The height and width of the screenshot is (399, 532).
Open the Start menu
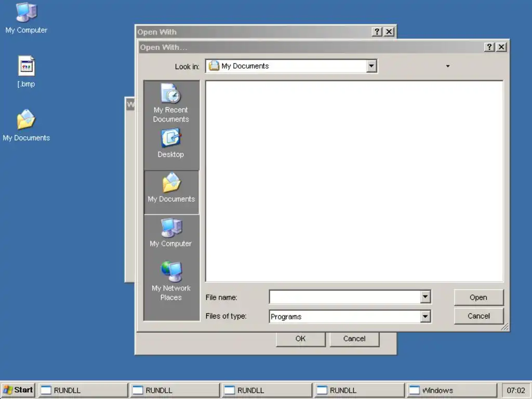18,390
